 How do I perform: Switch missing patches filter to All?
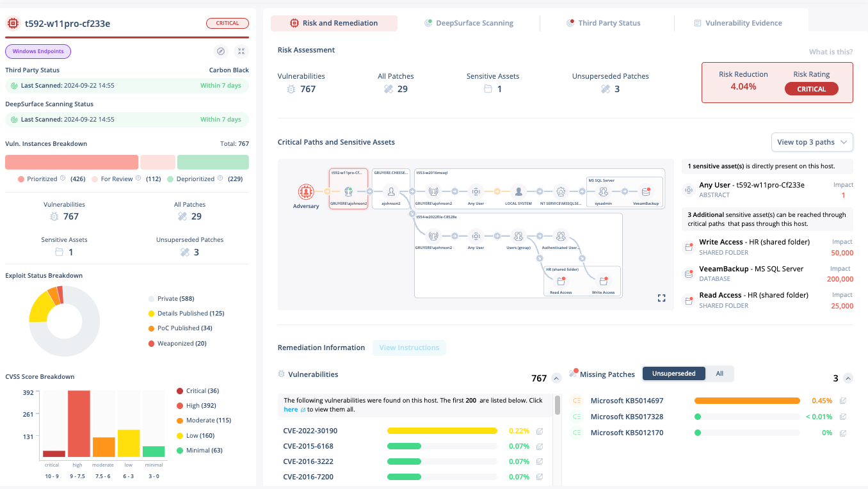[719, 374]
